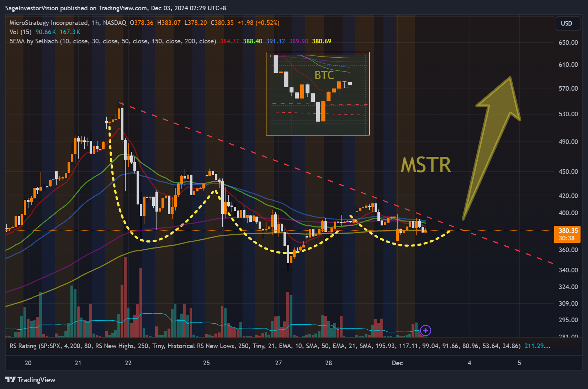Click the 309.00 price axis label
The image size is (588, 389).
568,304
